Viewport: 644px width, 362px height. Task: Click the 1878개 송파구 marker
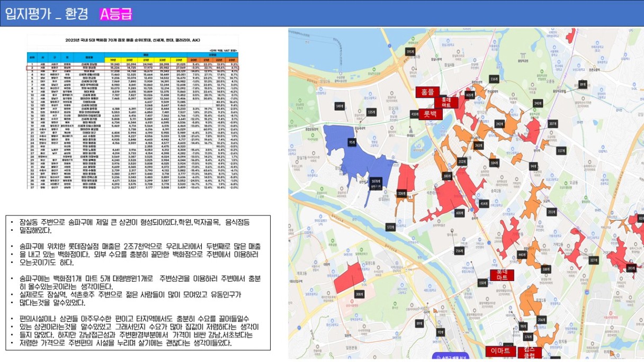[x=377, y=183]
